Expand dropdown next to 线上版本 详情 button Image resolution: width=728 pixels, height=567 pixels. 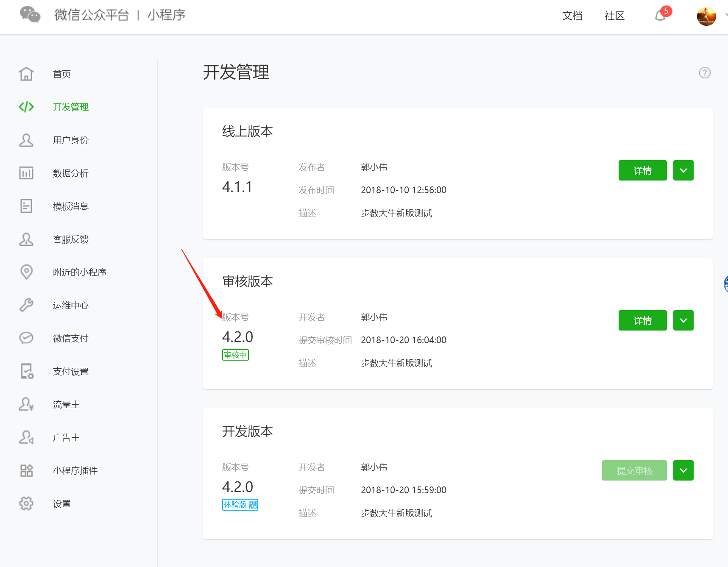pyautogui.click(x=683, y=170)
